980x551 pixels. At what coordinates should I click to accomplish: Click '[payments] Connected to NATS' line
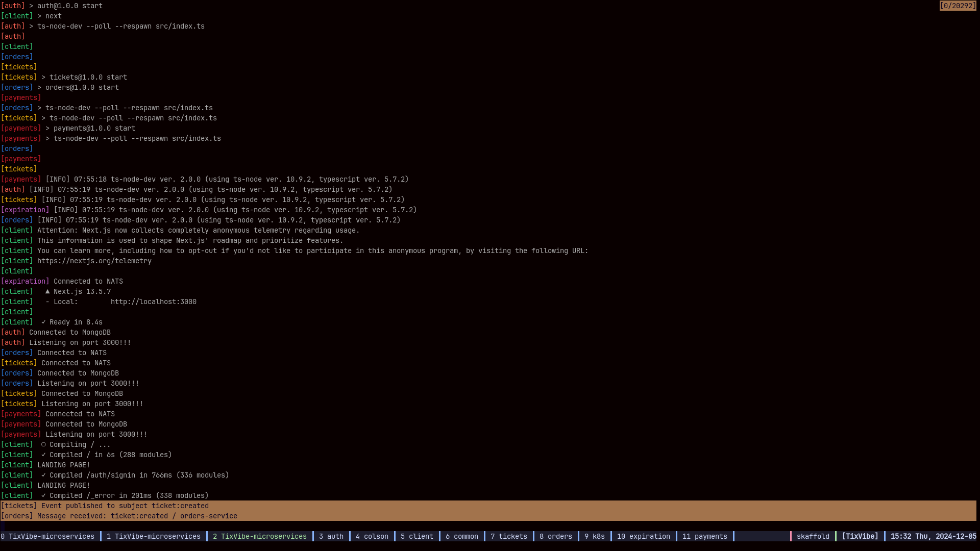coord(58,414)
